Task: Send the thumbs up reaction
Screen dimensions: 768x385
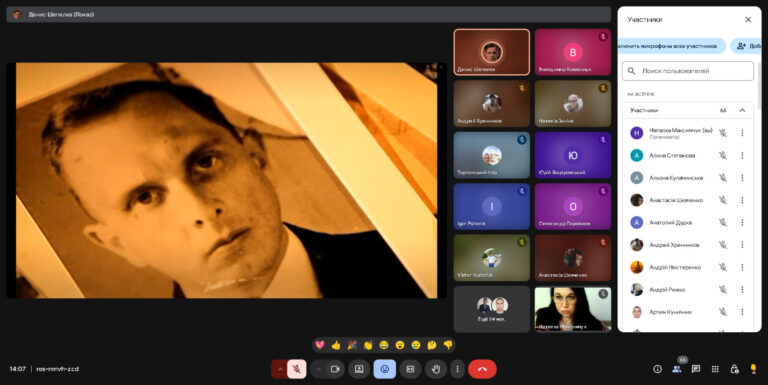Action: coord(336,345)
